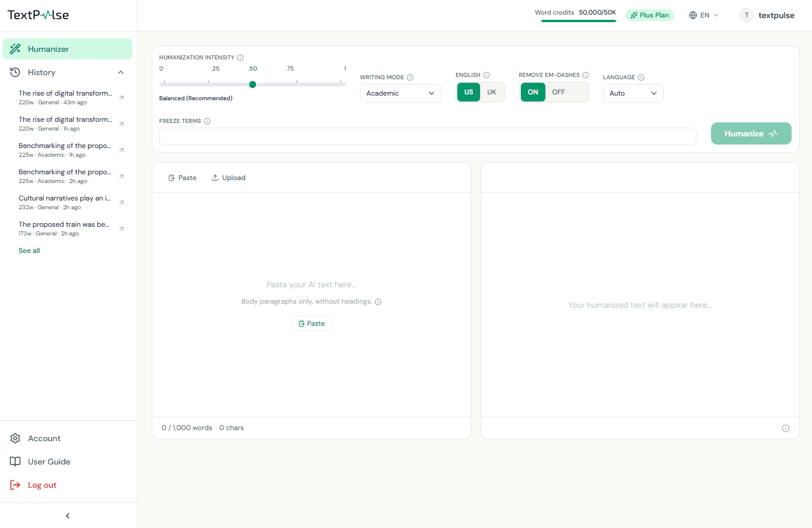812x528 pixels.
Task: Open arrow icon for 'The proposed train' entry
Action: click(121, 228)
